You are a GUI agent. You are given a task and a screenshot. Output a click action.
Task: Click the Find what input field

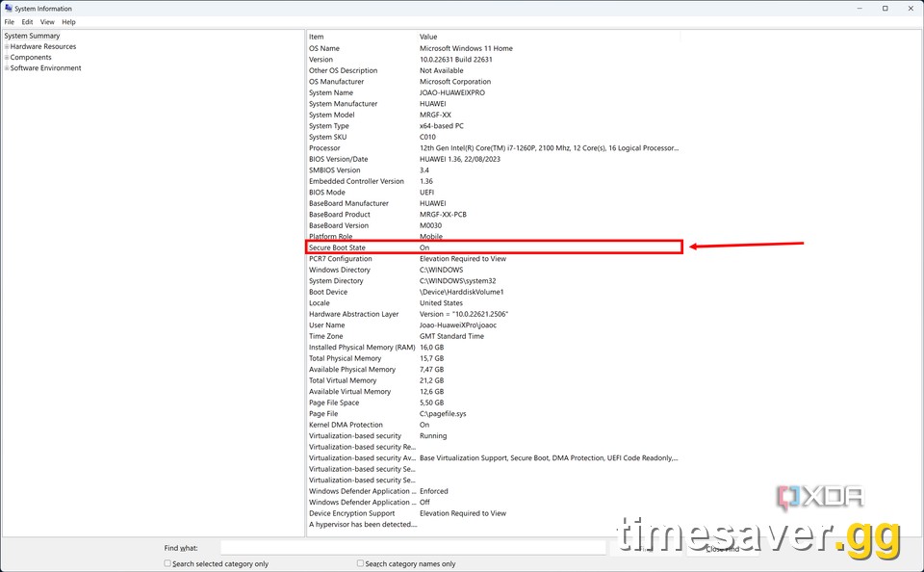tap(413, 548)
